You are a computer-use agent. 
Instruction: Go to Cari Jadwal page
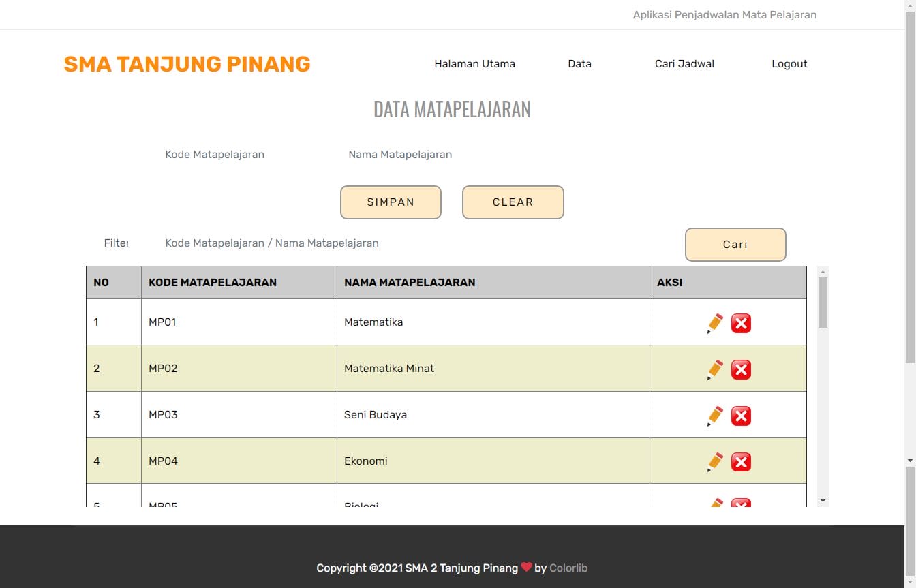tap(684, 64)
